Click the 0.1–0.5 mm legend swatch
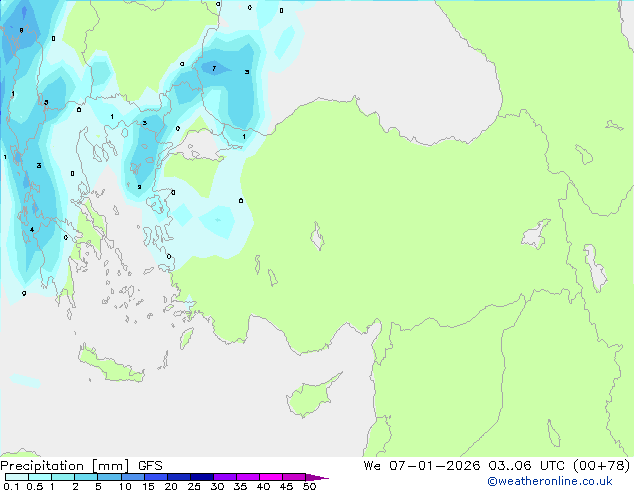Image resolution: width=634 pixels, height=490 pixels. [17, 477]
